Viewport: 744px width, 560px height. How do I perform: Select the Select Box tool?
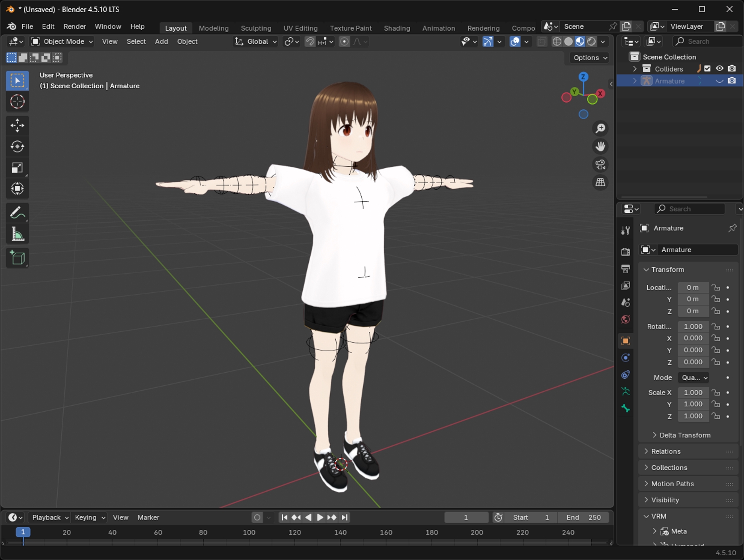[x=18, y=81]
